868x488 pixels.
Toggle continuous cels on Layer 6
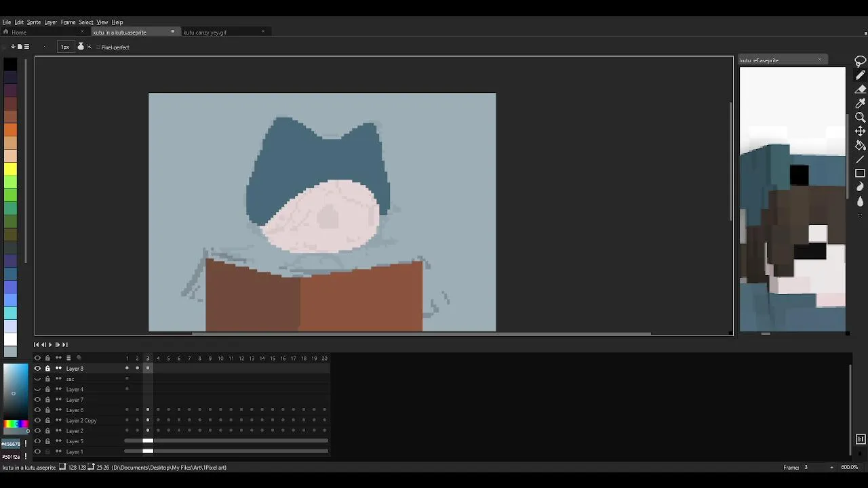pyautogui.click(x=58, y=410)
